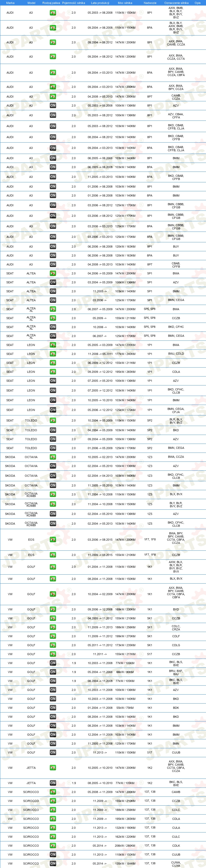Screen dimensions: 206x868
Task: Click the 169kW / 230KM power cell
Action: tap(125, 609)
